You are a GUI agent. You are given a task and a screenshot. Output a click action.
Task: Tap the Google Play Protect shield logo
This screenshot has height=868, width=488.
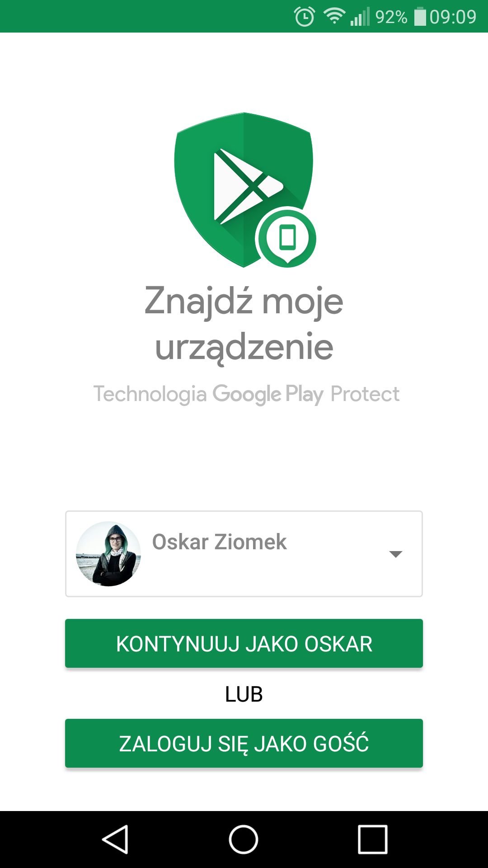244,190
